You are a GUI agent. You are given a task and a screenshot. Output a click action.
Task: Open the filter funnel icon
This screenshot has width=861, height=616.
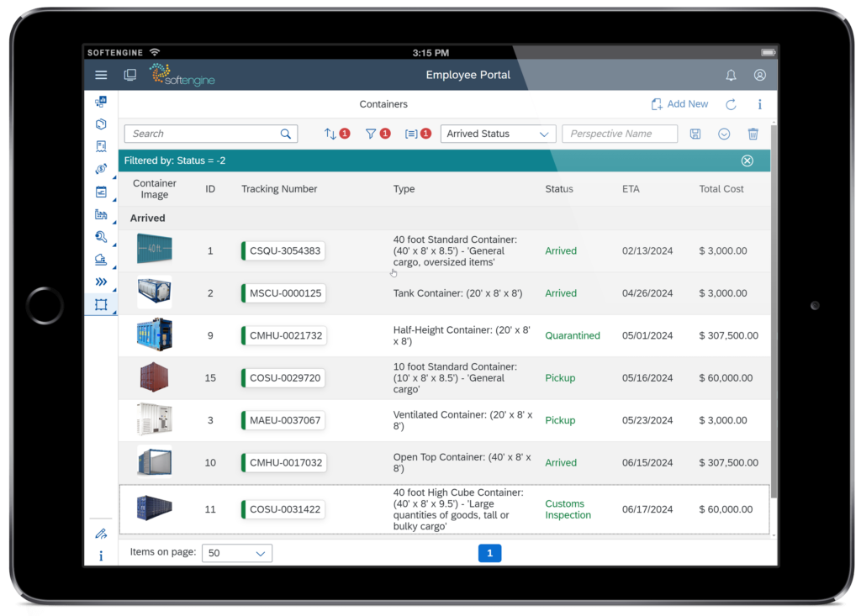coord(371,134)
